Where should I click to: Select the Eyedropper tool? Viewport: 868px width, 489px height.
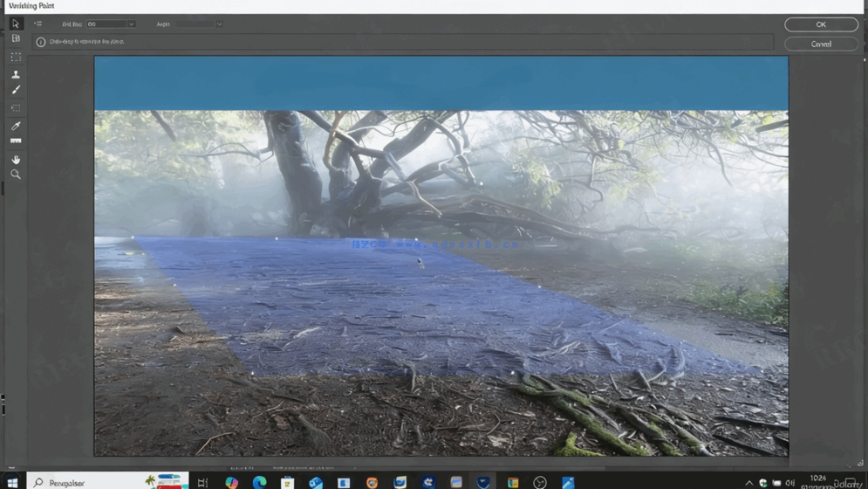point(16,126)
